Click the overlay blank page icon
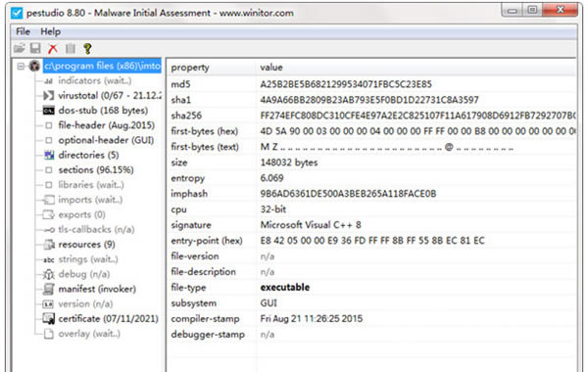588x372 pixels. (x=48, y=334)
